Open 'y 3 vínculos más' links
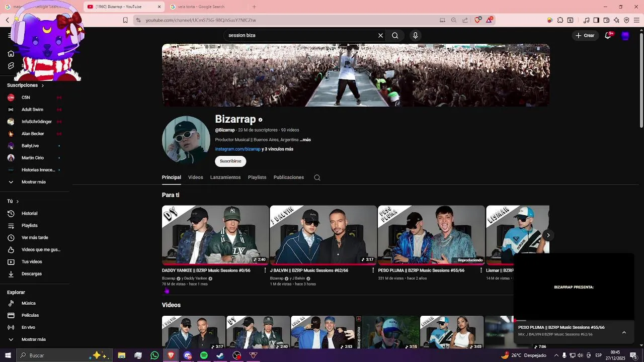This screenshot has width=644, height=362. [x=278, y=149]
